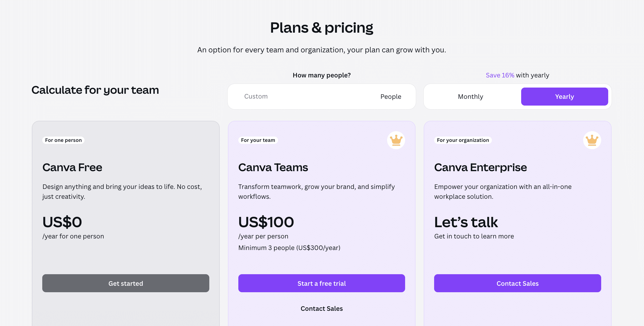Switch billing to Yearly
This screenshot has height=326, width=644.
click(565, 96)
